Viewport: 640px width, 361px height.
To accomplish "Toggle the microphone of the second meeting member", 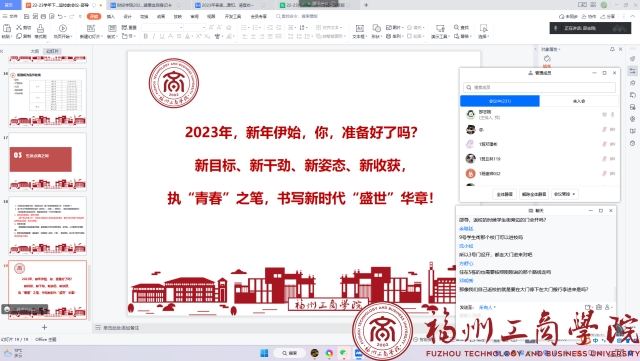I will pos(604,129).
